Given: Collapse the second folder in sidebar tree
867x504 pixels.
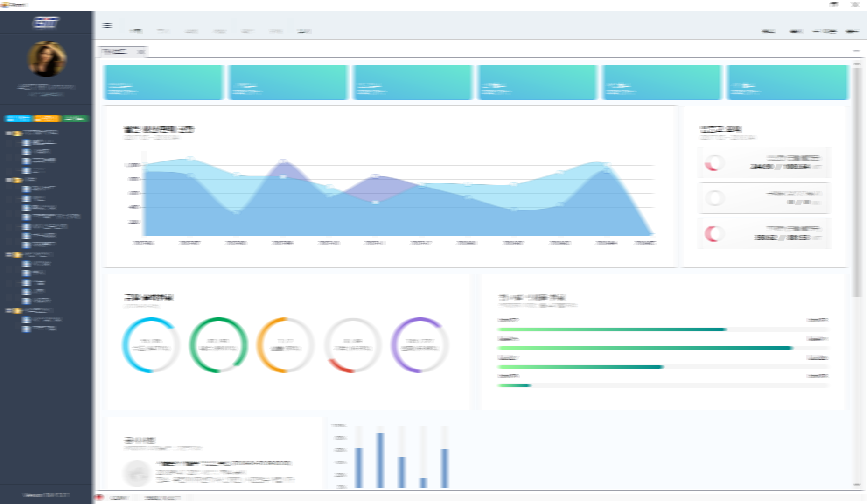Looking at the screenshot, I should [x=8, y=180].
